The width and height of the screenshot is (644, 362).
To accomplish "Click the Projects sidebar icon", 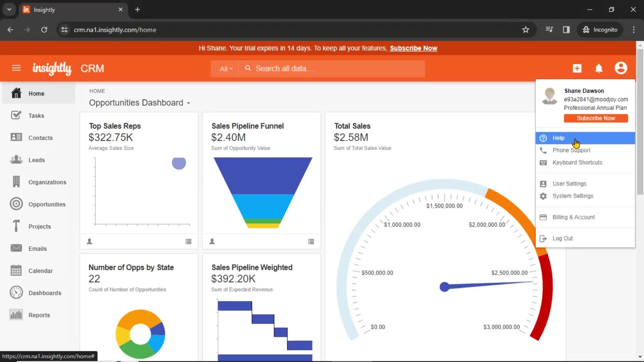I will point(16,226).
